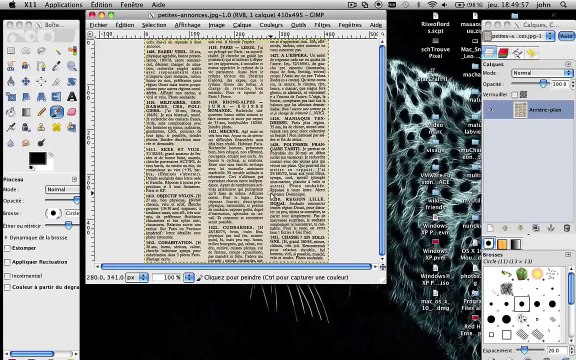Select the Blend gradient tool

point(26,112)
